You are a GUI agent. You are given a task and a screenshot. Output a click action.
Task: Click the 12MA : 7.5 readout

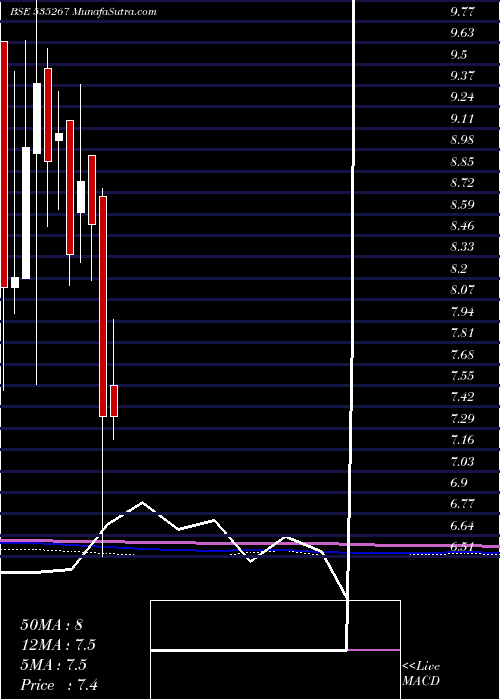[58, 645]
